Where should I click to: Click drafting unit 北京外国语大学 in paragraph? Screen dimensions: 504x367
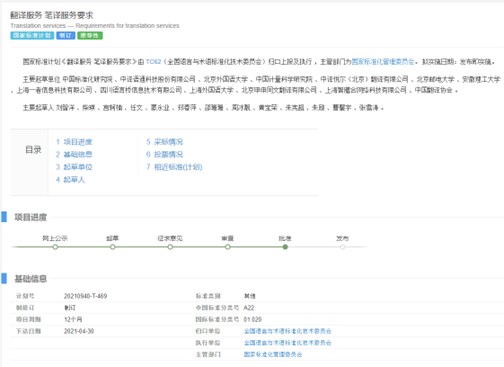point(226,79)
